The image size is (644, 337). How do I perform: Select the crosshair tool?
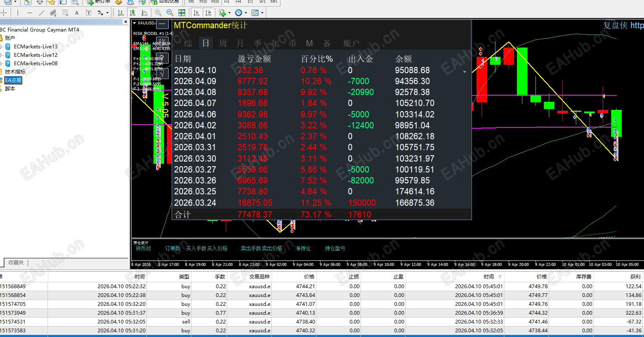(x=3, y=13)
